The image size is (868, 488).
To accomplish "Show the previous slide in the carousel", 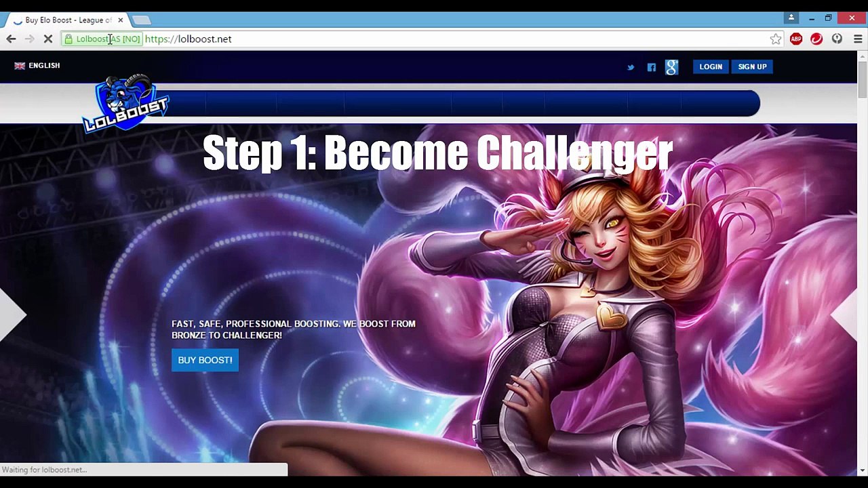I will 13,315.
